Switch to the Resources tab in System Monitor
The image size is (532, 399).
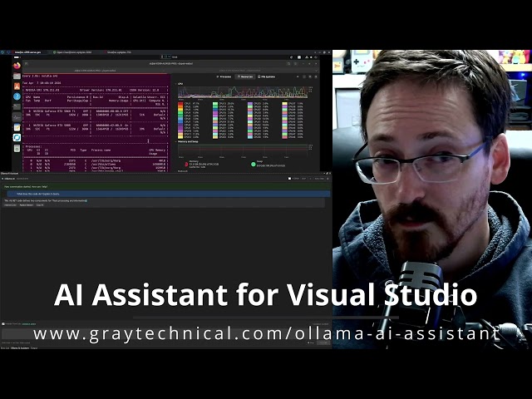pyautogui.click(x=245, y=76)
